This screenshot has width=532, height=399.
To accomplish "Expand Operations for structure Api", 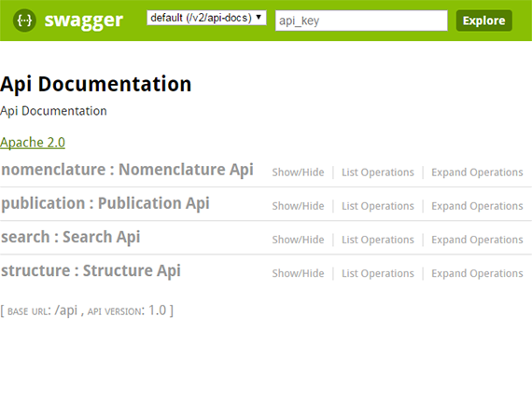I will coord(477,273).
